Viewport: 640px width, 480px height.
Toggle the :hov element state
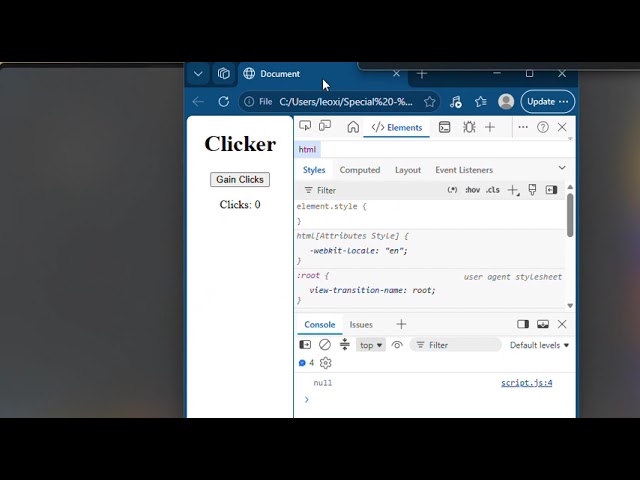[x=472, y=190]
